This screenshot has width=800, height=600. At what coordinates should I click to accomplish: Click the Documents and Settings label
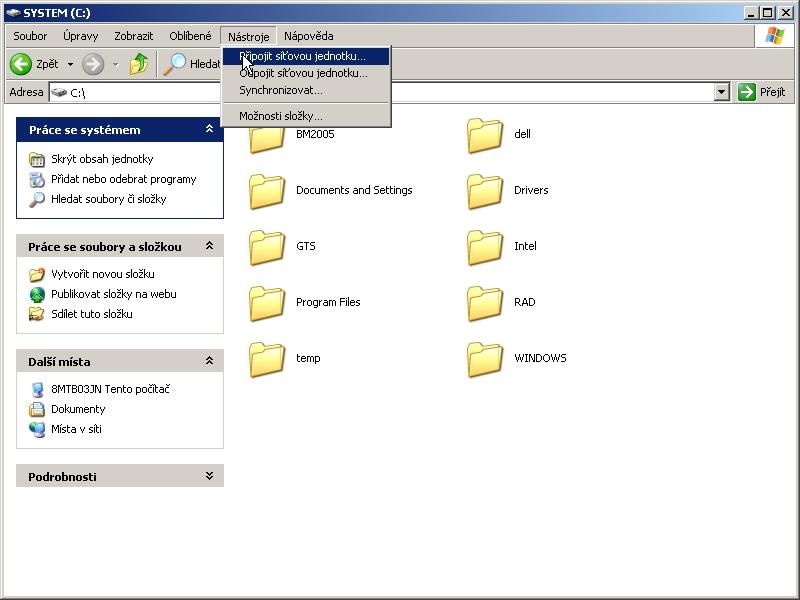pos(354,190)
